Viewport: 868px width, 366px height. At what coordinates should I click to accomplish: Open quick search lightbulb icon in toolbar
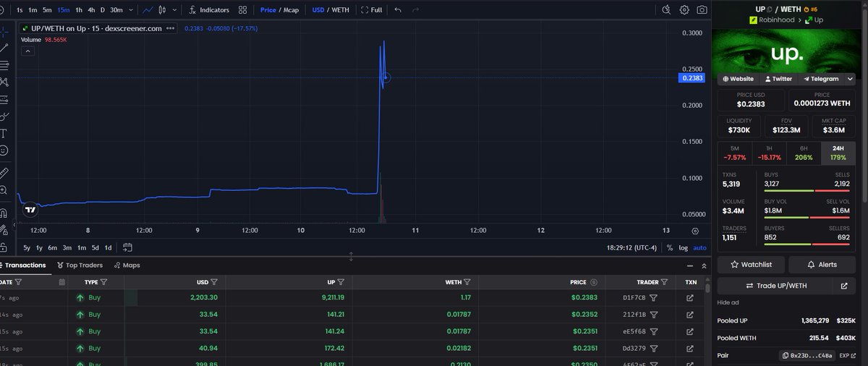[666, 10]
